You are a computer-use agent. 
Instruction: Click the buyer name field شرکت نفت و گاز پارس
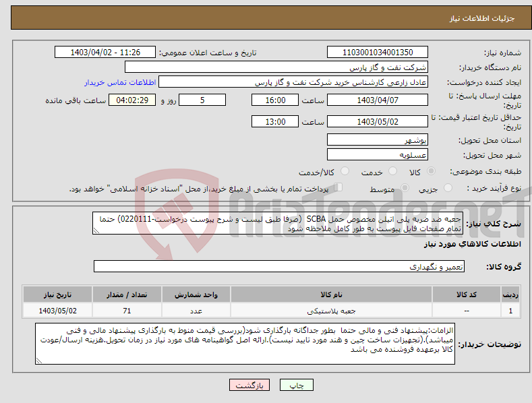tap(276, 67)
